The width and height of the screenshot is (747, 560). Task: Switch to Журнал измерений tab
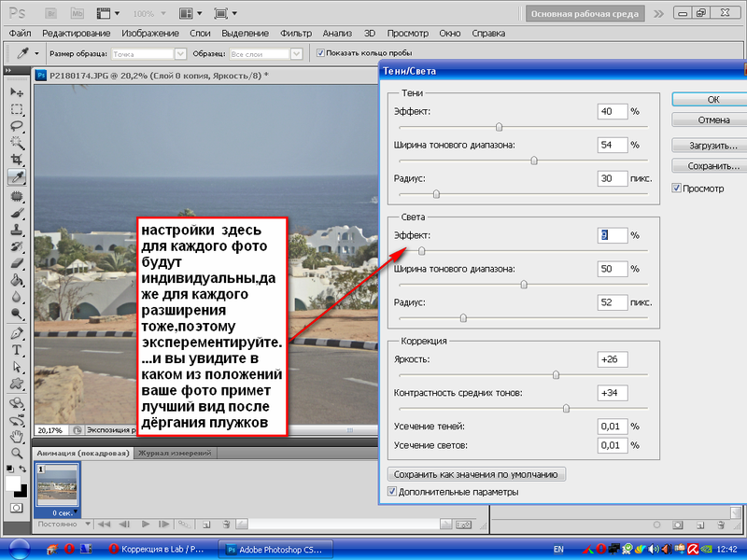175,453
